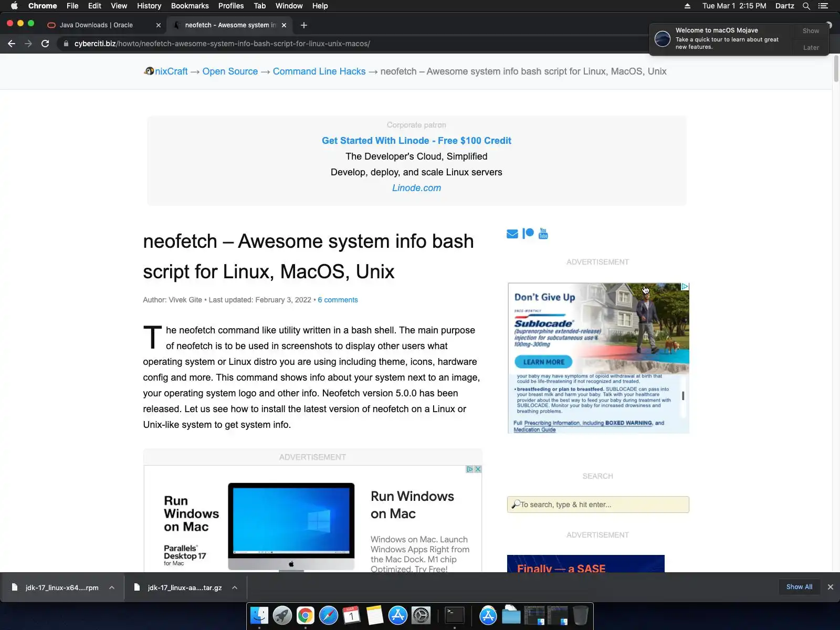This screenshot has height=630, width=840.
Task: Click the site search input field
Action: tap(598, 505)
